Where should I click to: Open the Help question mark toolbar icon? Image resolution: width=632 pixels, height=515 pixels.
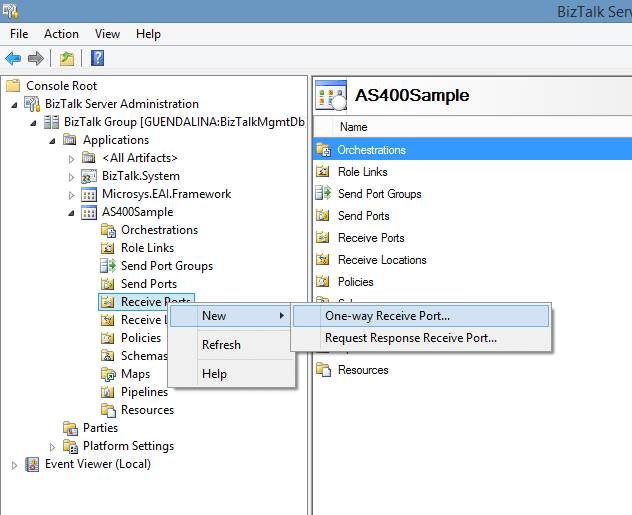click(98, 58)
